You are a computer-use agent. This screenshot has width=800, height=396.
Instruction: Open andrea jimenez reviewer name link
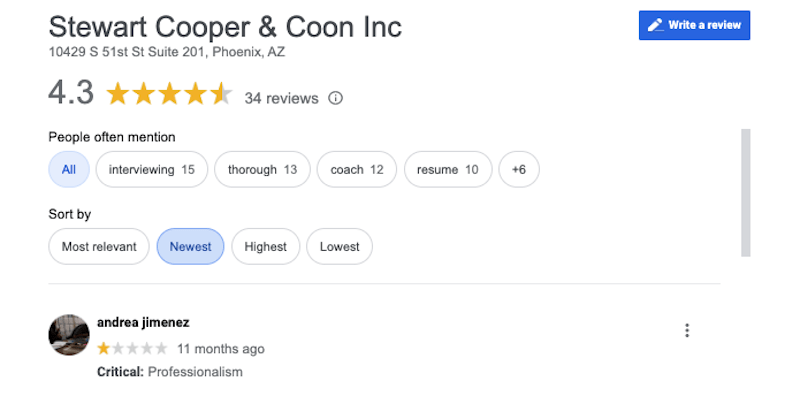click(x=143, y=323)
